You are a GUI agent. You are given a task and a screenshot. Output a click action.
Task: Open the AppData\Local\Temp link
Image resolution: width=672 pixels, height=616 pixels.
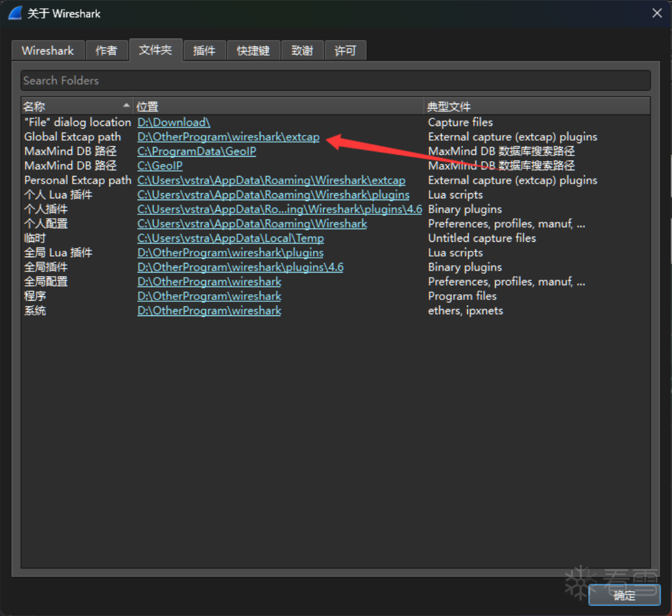[230, 238]
